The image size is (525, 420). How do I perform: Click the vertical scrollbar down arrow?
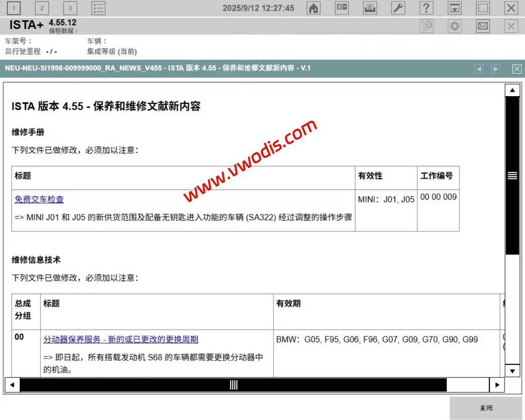(x=512, y=371)
